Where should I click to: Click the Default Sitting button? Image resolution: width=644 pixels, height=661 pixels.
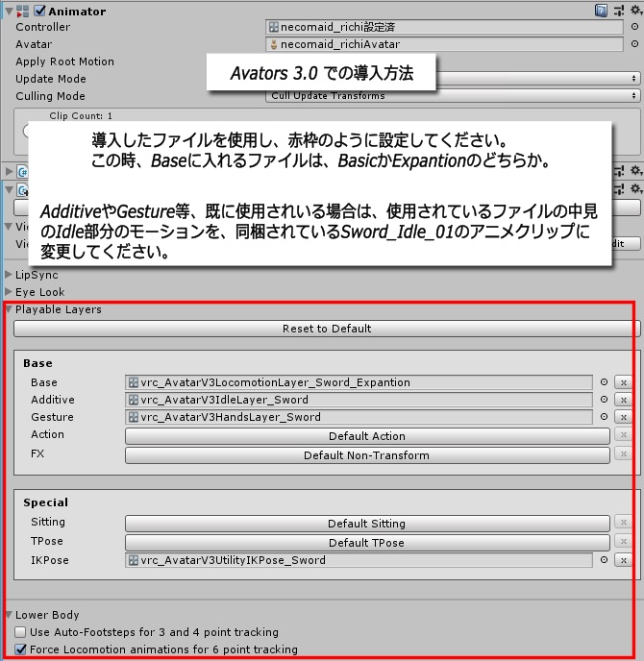(x=367, y=524)
